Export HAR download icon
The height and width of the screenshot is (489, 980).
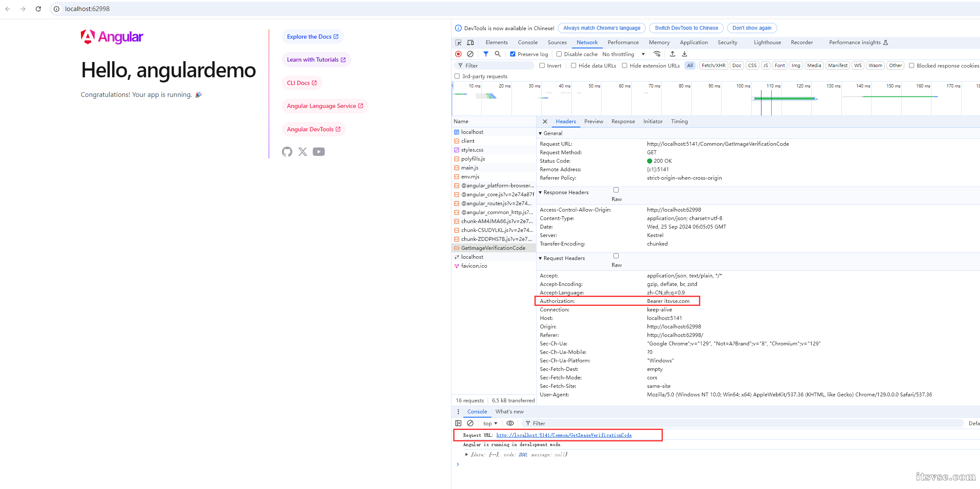[685, 54]
